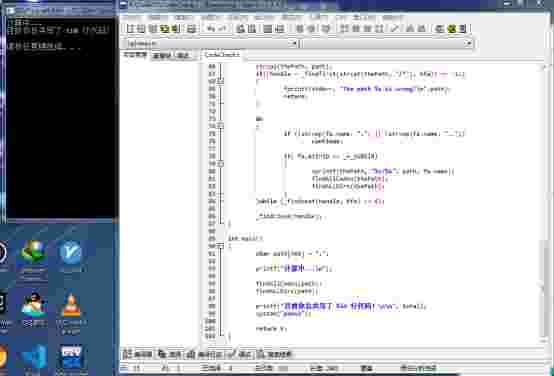Open the last tab in the bottom panel
This screenshot has height=376, width=554.
click(274, 354)
